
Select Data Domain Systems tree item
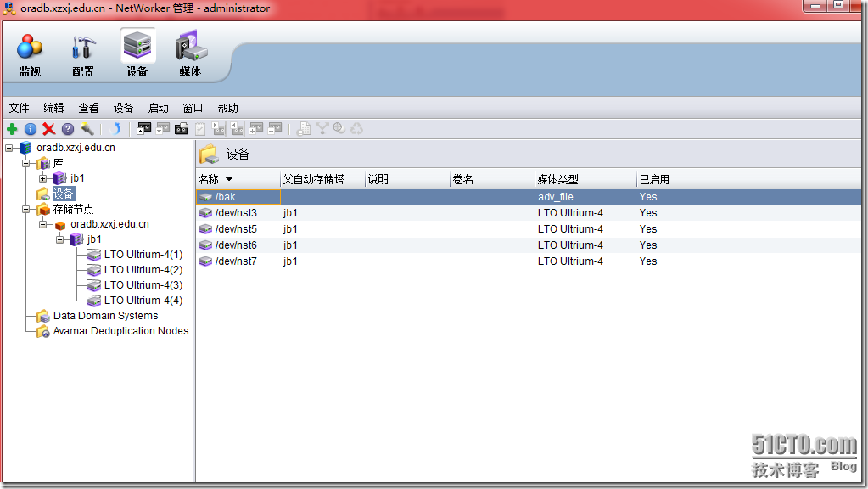coord(106,316)
